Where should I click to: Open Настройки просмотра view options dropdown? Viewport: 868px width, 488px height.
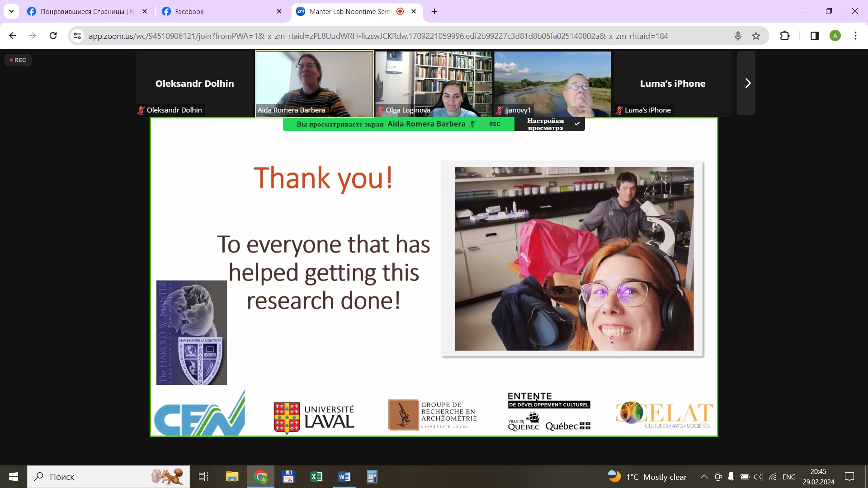pos(550,124)
